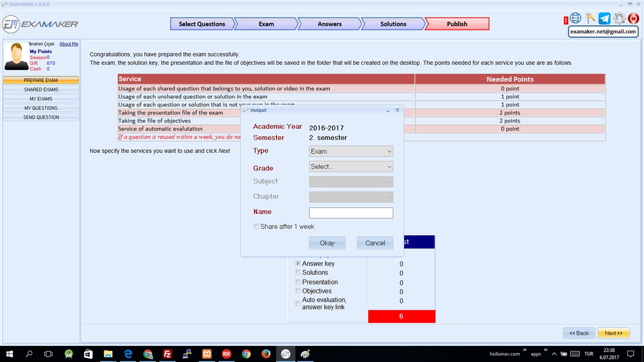
Task: Click the EXAMAKER logo
Action: coord(39,23)
